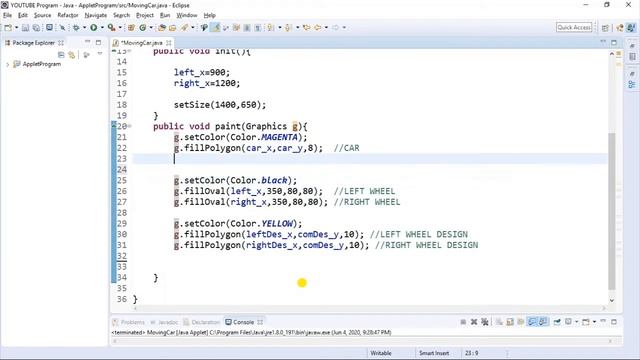Click the Open Type toolbar icon

click(162, 27)
